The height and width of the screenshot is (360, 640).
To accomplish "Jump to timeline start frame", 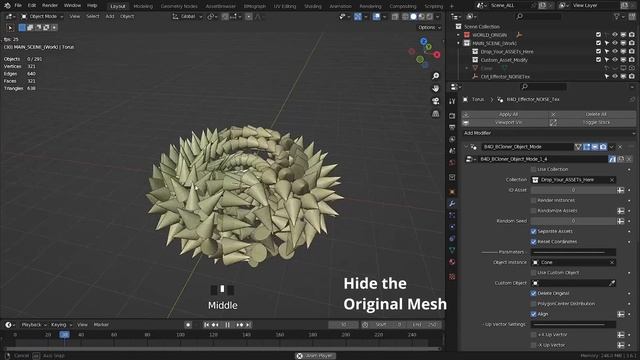I will point(207,325).
